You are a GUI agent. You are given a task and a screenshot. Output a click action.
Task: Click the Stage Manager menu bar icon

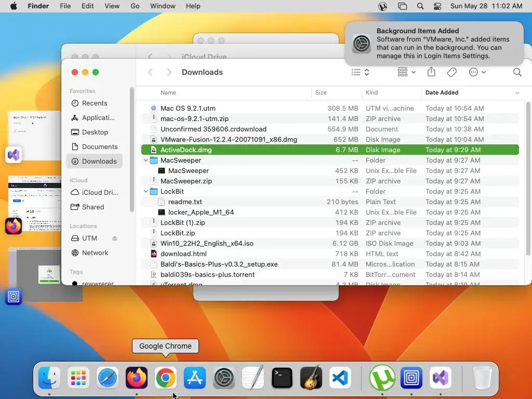point(402,6)
